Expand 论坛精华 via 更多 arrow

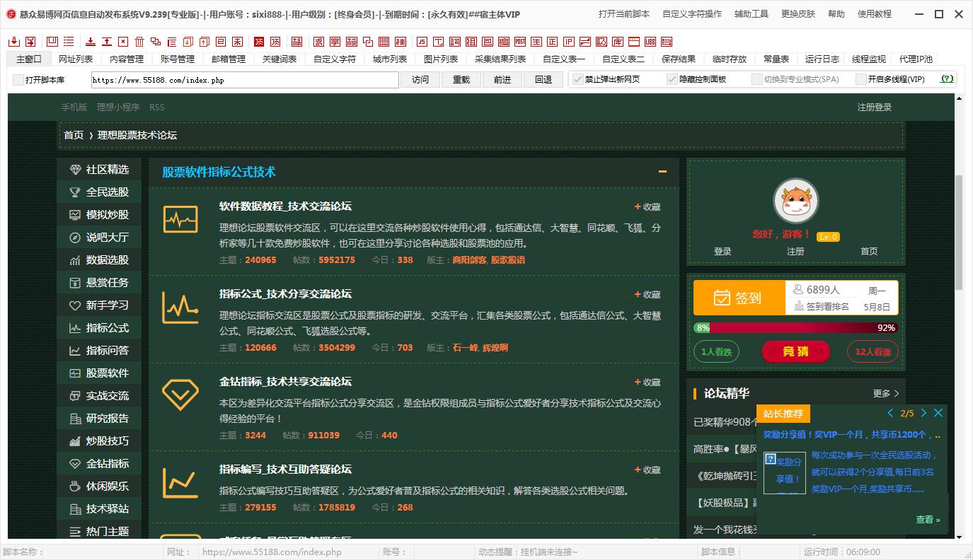pos(886,393)
